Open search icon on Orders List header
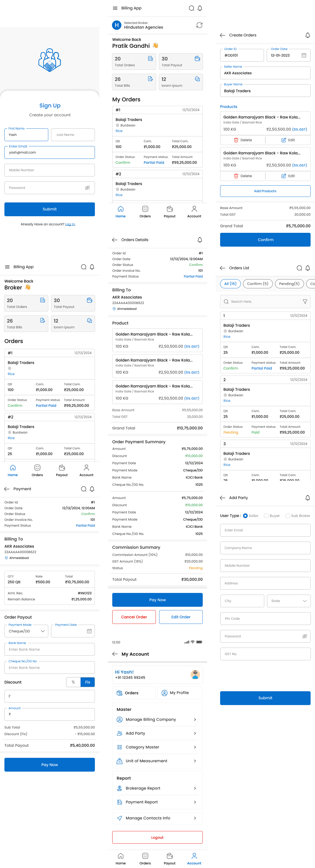 pos(299,268)
